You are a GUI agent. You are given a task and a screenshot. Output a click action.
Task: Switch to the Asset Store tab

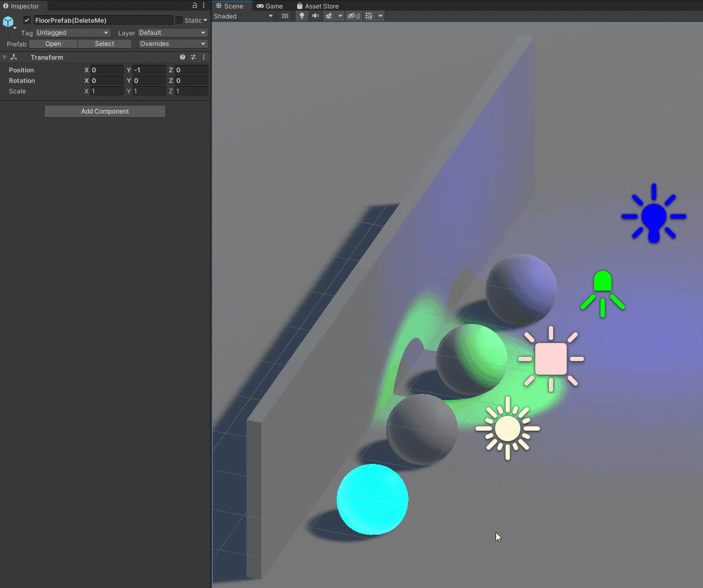[318, 6]
